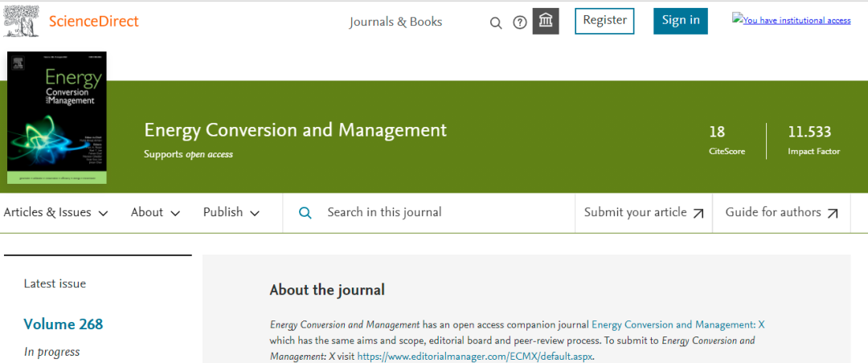Expand the About dropdown menu

[x=155, y=213]
